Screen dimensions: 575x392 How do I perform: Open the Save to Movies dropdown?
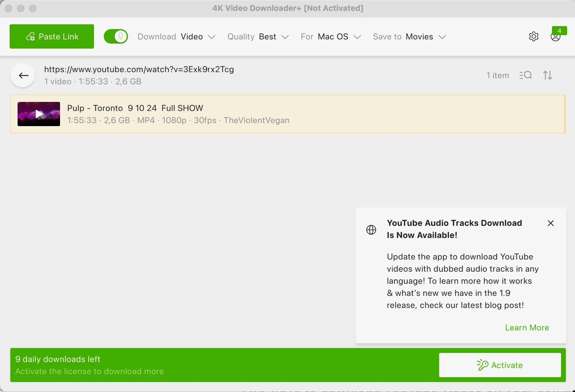click(409, 37)
